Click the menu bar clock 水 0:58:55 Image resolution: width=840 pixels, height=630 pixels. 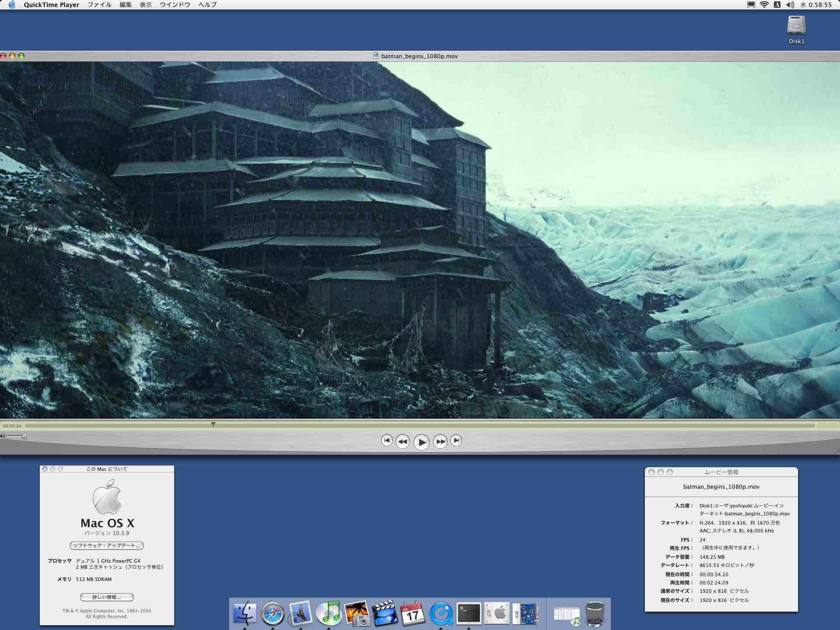click(816, 5)
